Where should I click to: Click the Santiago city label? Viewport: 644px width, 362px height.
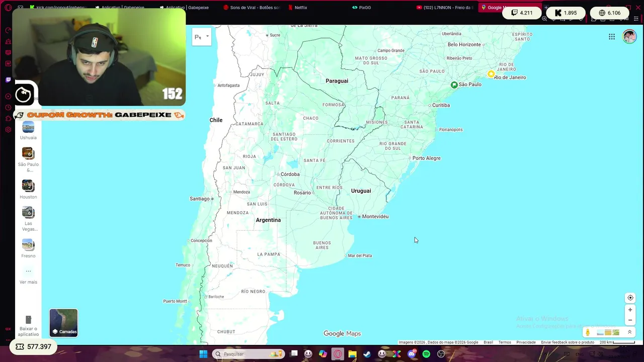click(x=199, y=199)
